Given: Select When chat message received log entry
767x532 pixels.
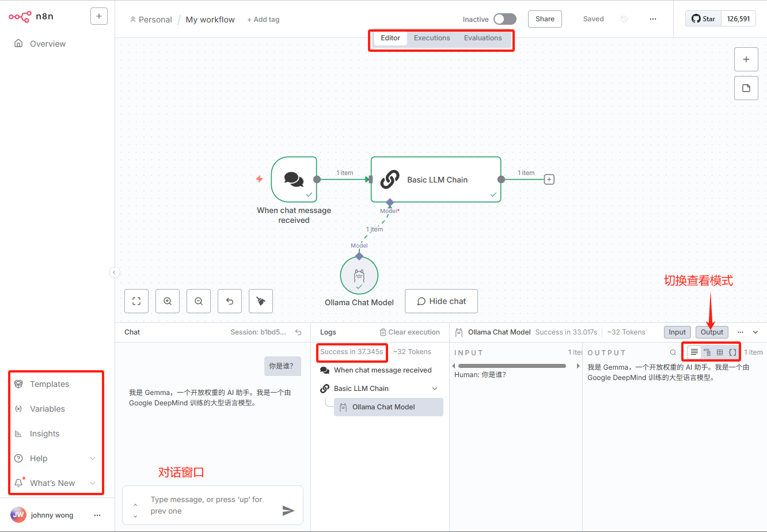Looking at the screenshot, I should point(380,370).
